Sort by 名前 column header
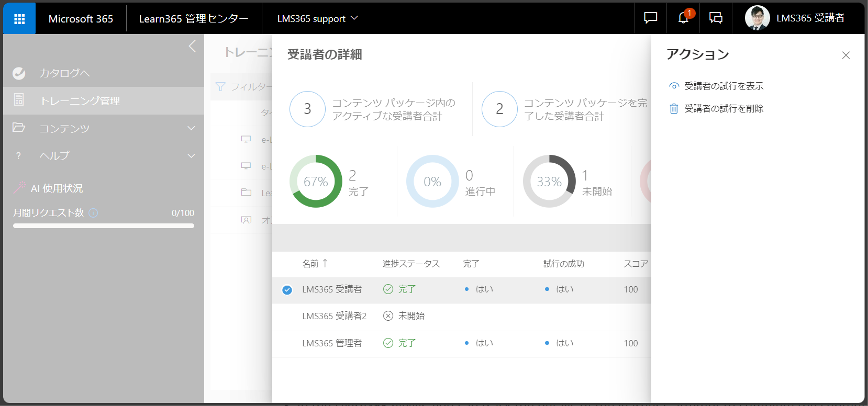This screenshot has height=406, width=868. pos(310,264)
